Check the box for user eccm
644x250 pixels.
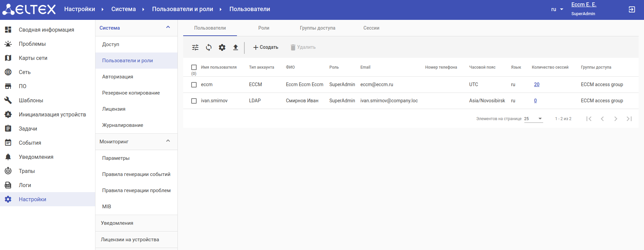(x=194, y=85)
